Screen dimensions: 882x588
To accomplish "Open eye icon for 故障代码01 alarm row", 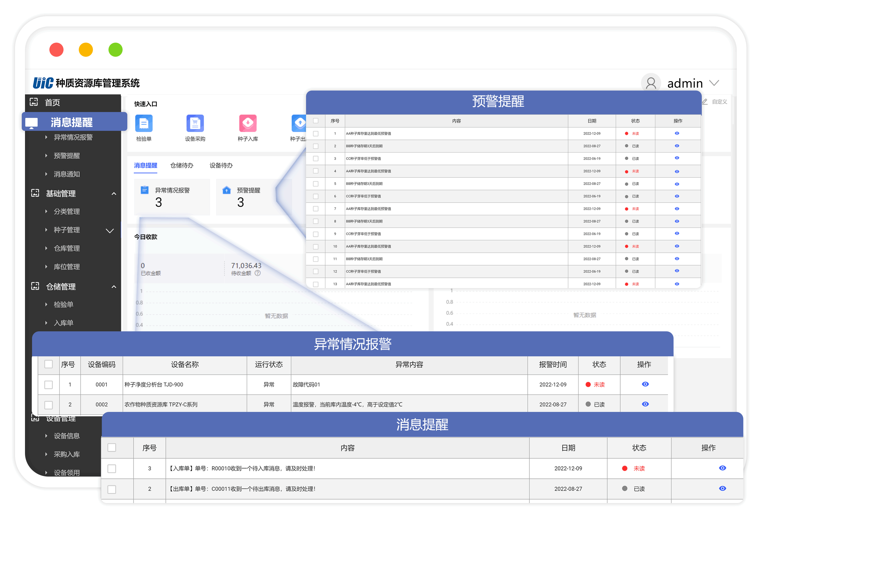I will point(645,384).
